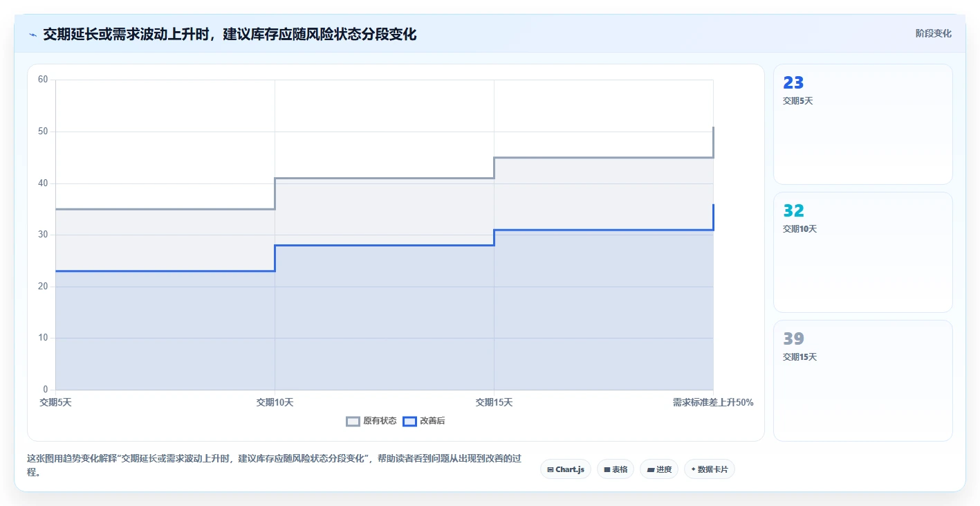Select the 数据卡片 tag chip
Viewport: 980px width, 506px height.
pos(710,469)
